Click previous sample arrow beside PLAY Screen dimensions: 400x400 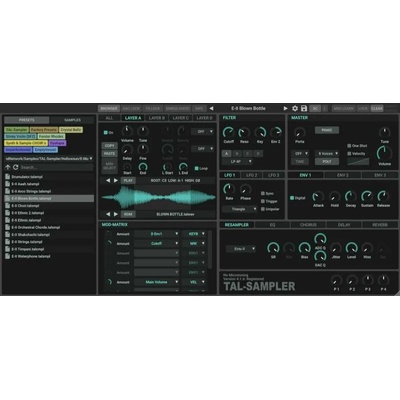click(x=108, y=180)
